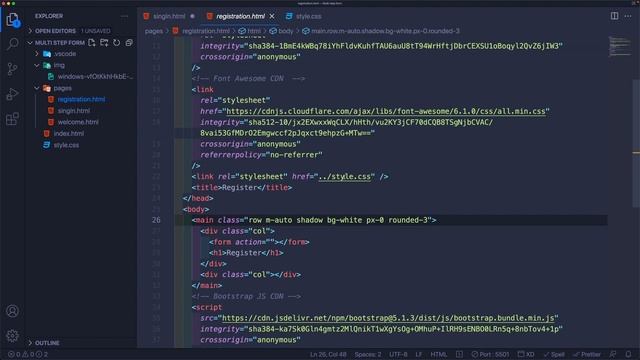Click unsaved dot on singin.html tab
Viewport: 640px width, 360px height.
[192, 16]
